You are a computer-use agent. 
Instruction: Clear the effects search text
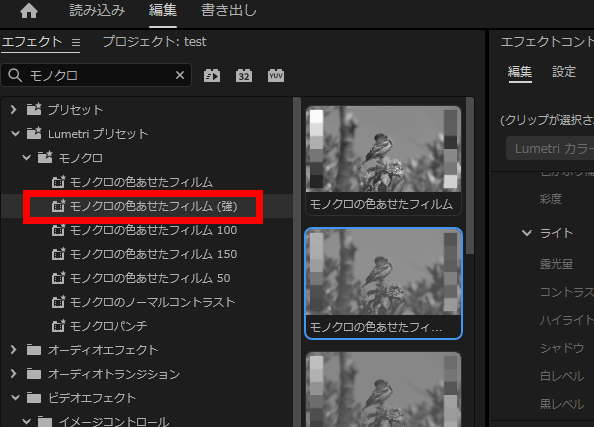[x=180, y=75]
